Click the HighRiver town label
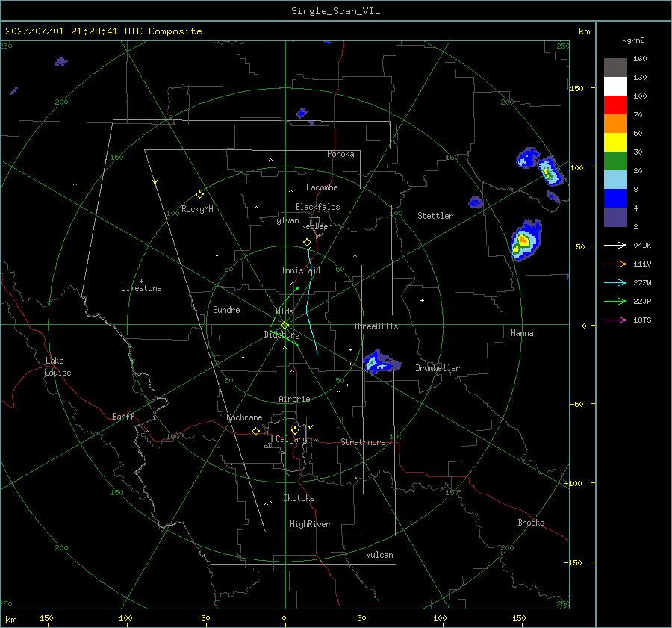The height and width of the screenshot is (628, 672). pyautogui.click(x=310, y=524)
